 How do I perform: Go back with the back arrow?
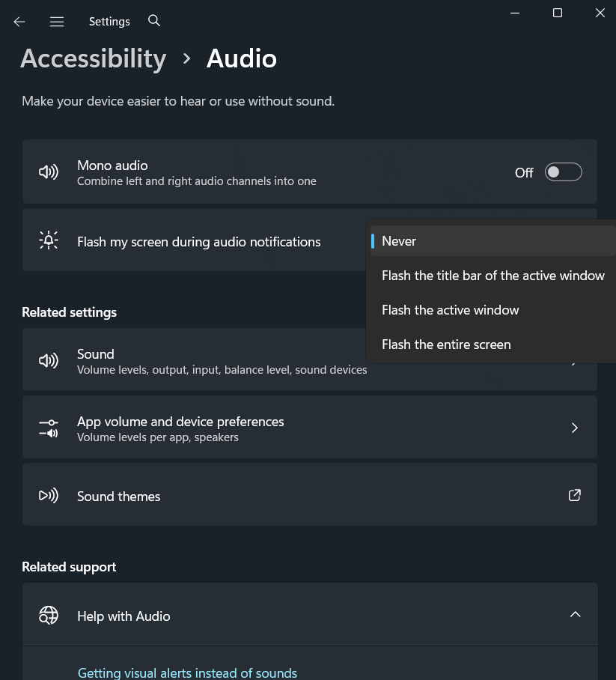click(x=19, y=21)
